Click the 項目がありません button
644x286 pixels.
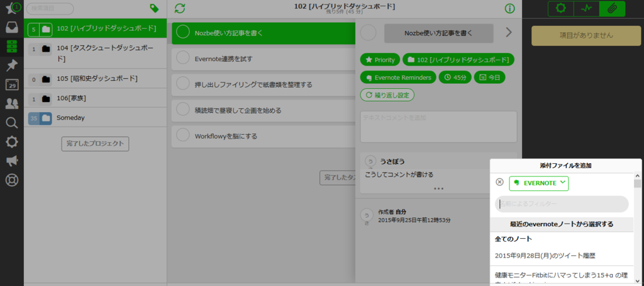click(x=586, y=35)
